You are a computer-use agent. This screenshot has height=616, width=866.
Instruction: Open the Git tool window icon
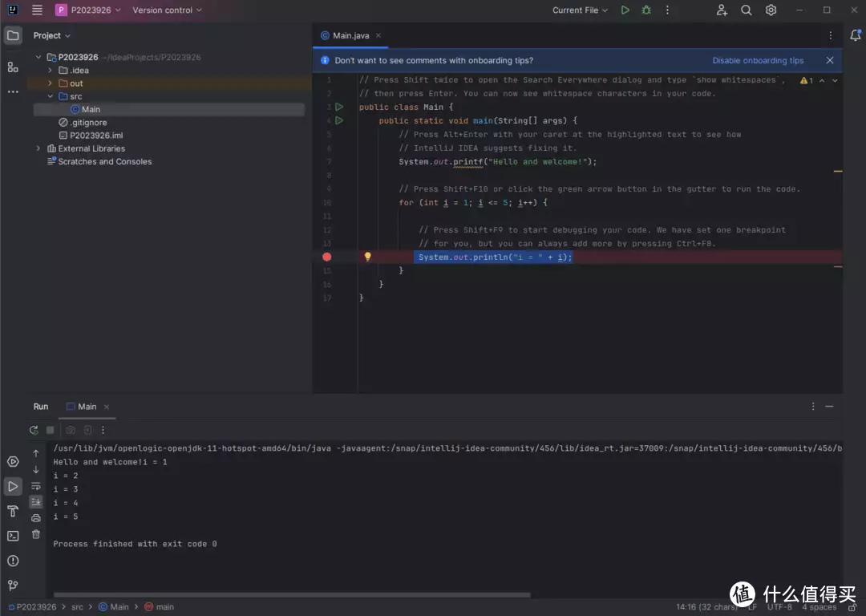[x=13, y=586]
